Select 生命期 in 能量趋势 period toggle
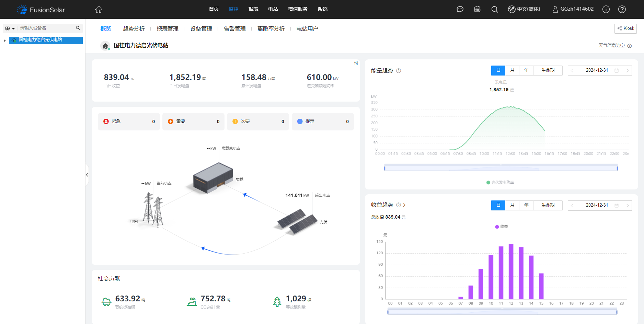The image size is (644, 324). (x=548, y=70)
